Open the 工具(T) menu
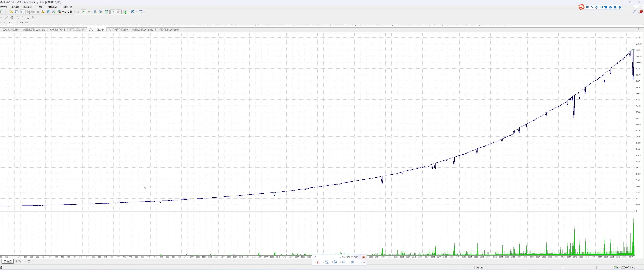The height and width of the screenshot is (270, 644). pyautogui.click(x=40, y=7)
